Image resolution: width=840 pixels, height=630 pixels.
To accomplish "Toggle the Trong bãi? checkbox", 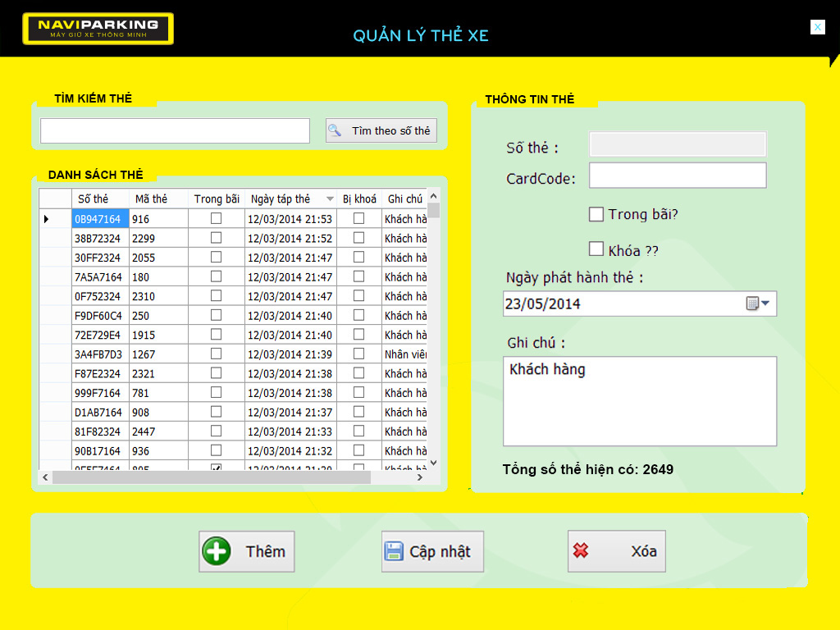I will coord(596,214).
